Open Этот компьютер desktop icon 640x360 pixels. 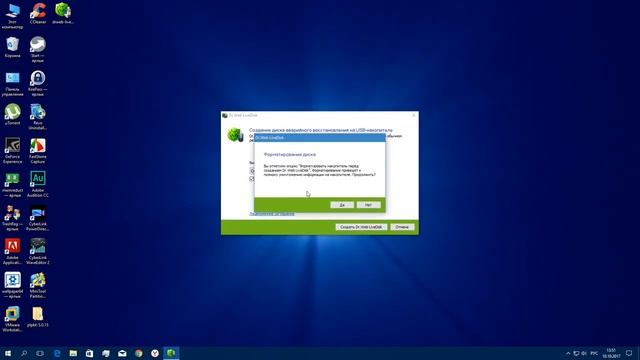13,16
